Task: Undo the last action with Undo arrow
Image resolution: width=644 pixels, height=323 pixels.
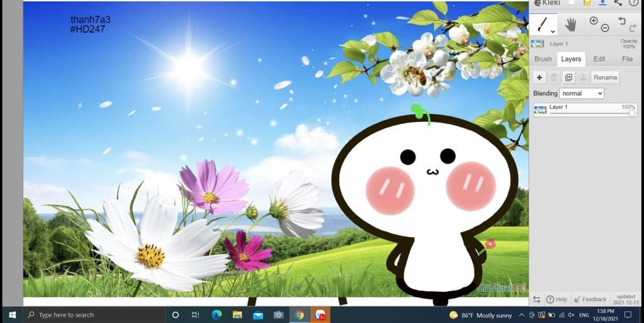Action: click(x=621, y=20)
